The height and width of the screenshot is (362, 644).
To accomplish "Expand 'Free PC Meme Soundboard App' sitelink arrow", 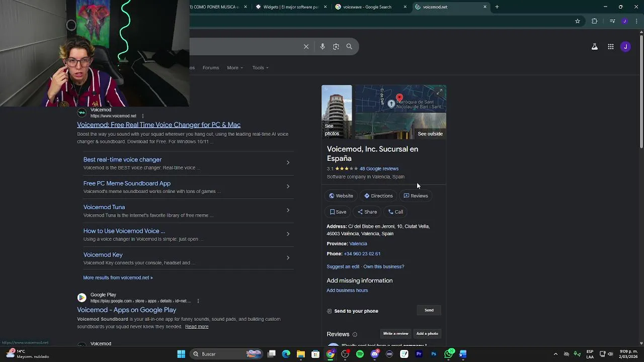I will click(x=288, y=186).
